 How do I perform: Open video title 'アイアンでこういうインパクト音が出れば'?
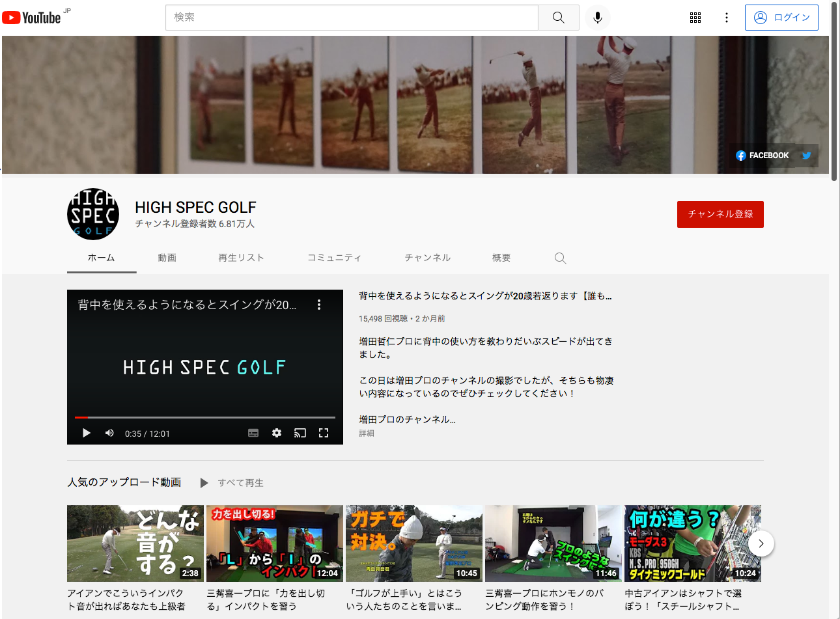[126, 600]
